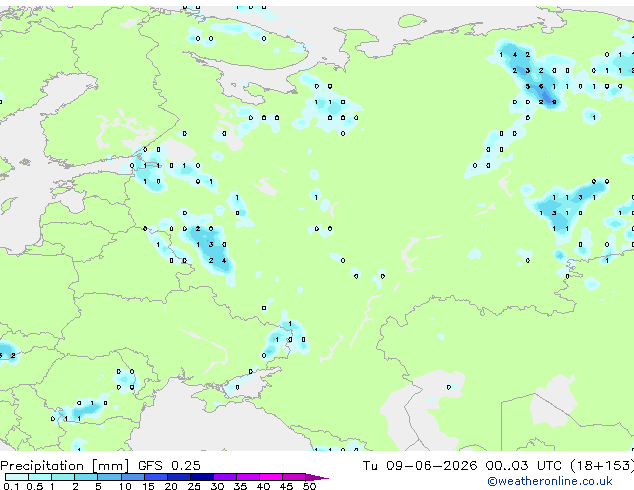Screen dimensions: 634x490
Task: Click the 0.1–0.5 mm legend color segment
Action: click(x=17, y=477)
